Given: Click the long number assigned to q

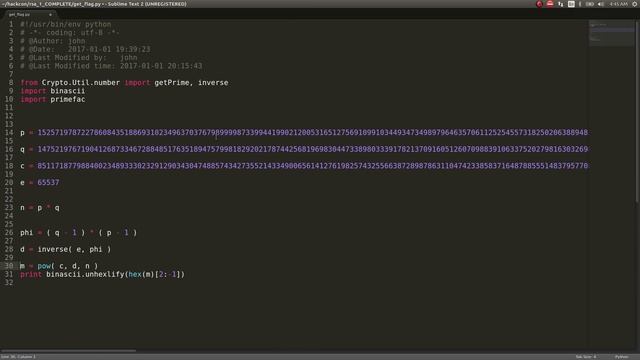Looking at the screenshot, I should coord(313,149).
